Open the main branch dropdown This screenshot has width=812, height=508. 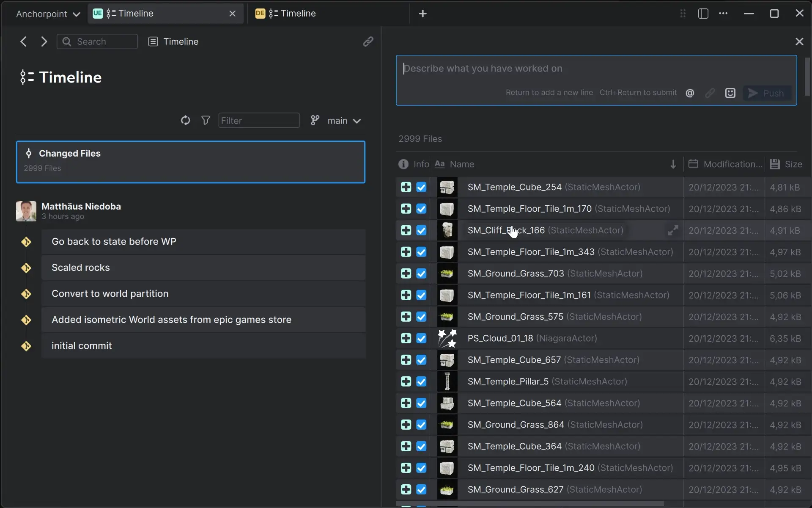343,121
